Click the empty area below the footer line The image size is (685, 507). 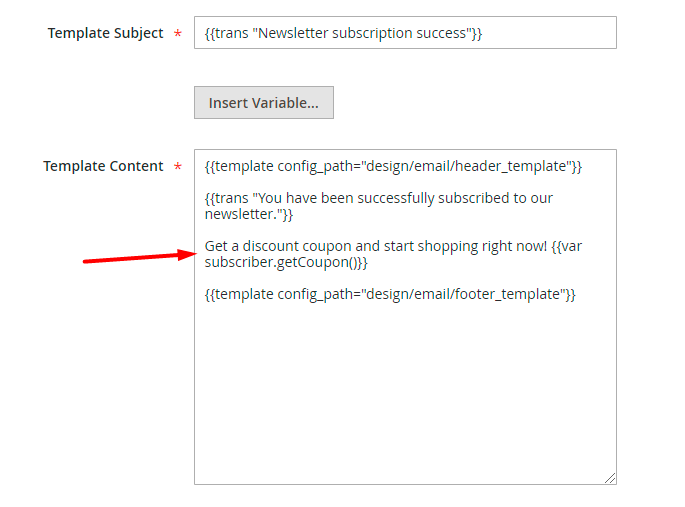tap(404, 390)
